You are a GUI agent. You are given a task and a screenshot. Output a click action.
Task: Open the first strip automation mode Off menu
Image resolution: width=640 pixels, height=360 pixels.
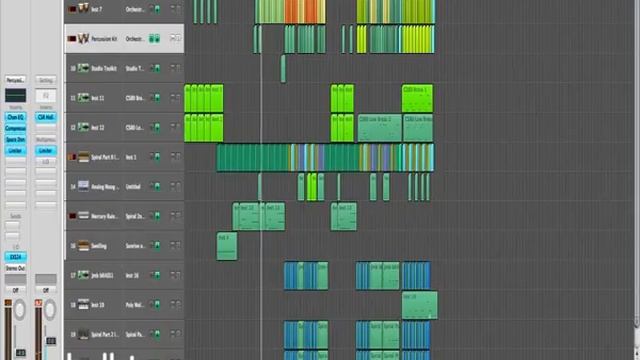click(x=16, y=290)
